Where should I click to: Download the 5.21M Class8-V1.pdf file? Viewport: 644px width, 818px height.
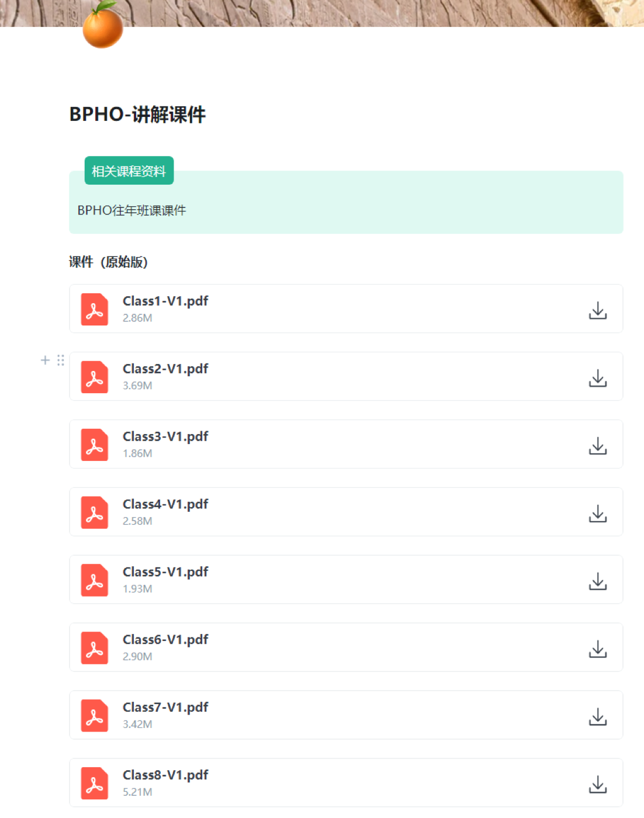pos(597,785)
